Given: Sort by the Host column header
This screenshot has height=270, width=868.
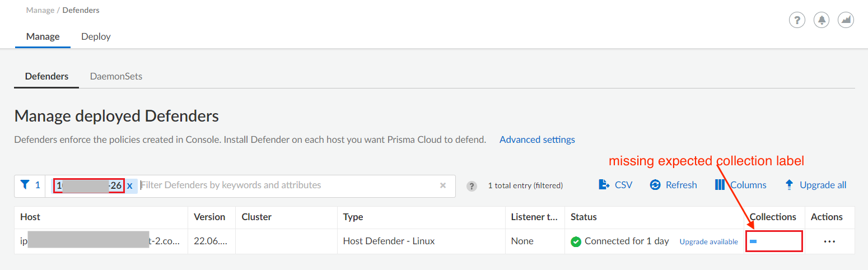Looking at the screenshot, I should click(x=30, y=217).
